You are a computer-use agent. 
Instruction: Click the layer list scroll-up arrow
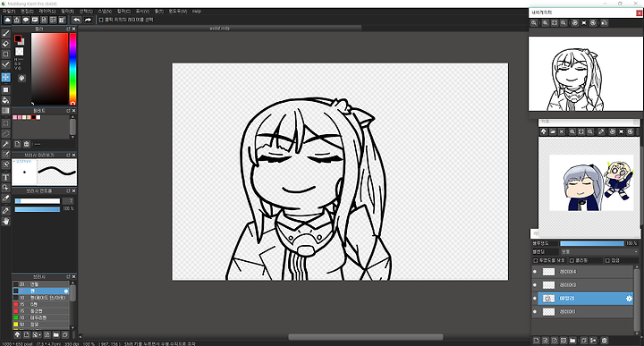point(636,266)
